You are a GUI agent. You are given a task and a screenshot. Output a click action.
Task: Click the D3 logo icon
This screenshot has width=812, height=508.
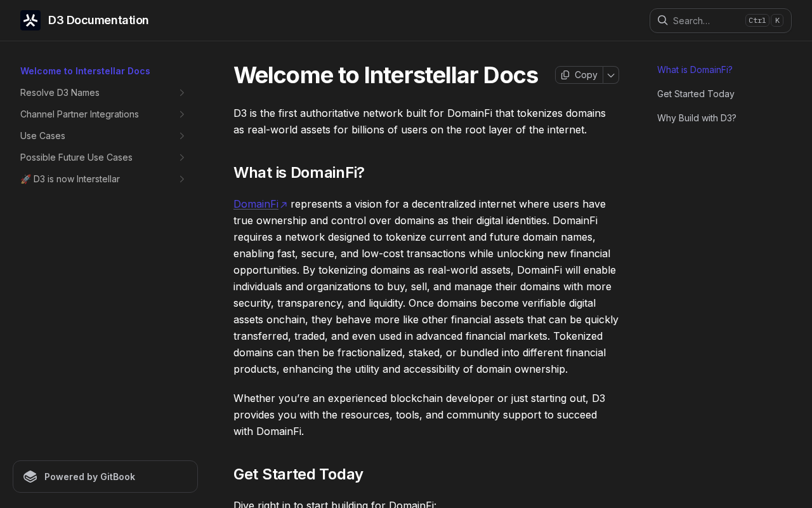pos(30,20)
